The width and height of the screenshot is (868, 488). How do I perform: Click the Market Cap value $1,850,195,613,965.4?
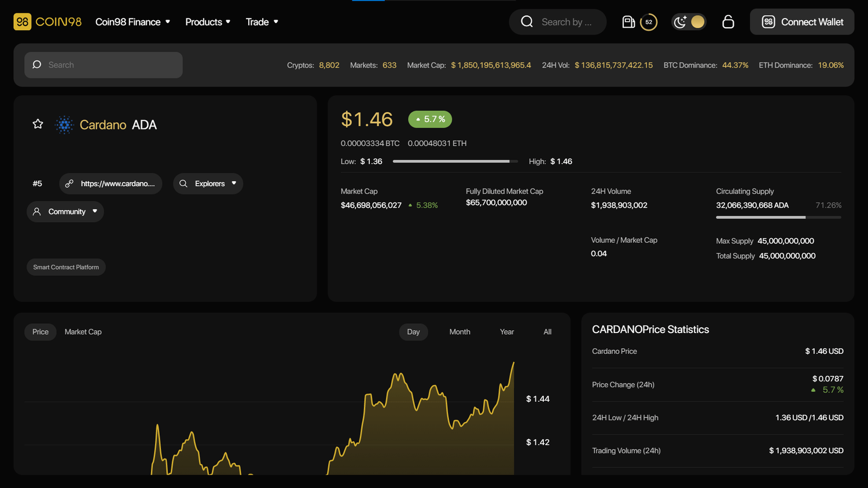[x=491, y=65]
